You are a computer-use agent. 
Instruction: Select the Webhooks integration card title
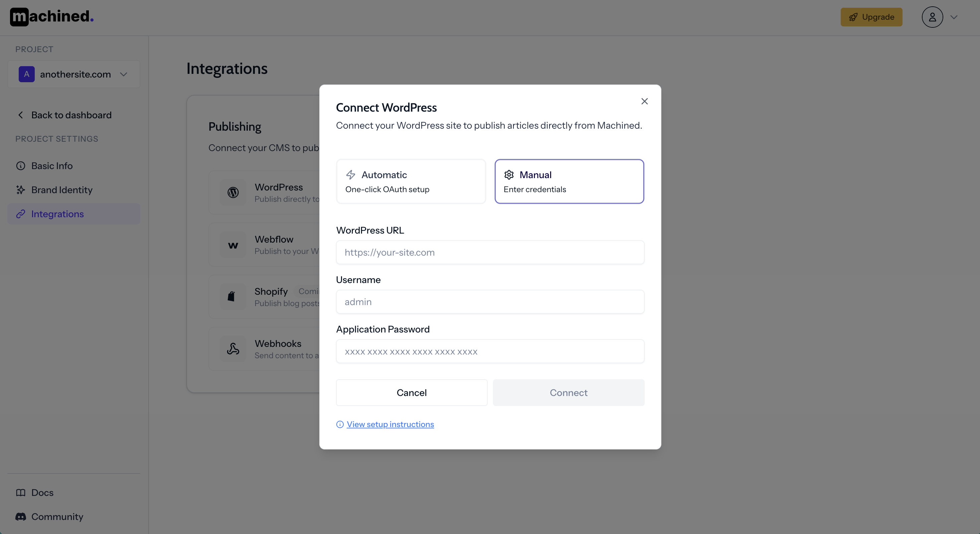(278, 343)
